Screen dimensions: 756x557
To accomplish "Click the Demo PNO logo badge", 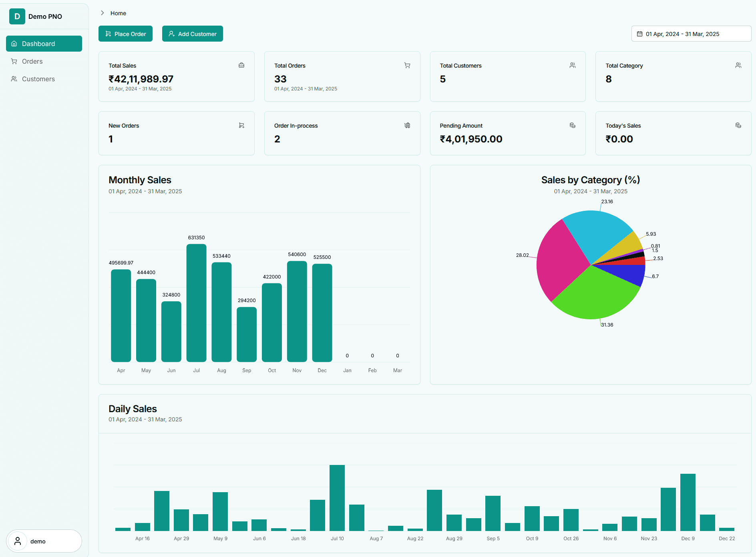I will pyautogui.click(x=17, y=16).
